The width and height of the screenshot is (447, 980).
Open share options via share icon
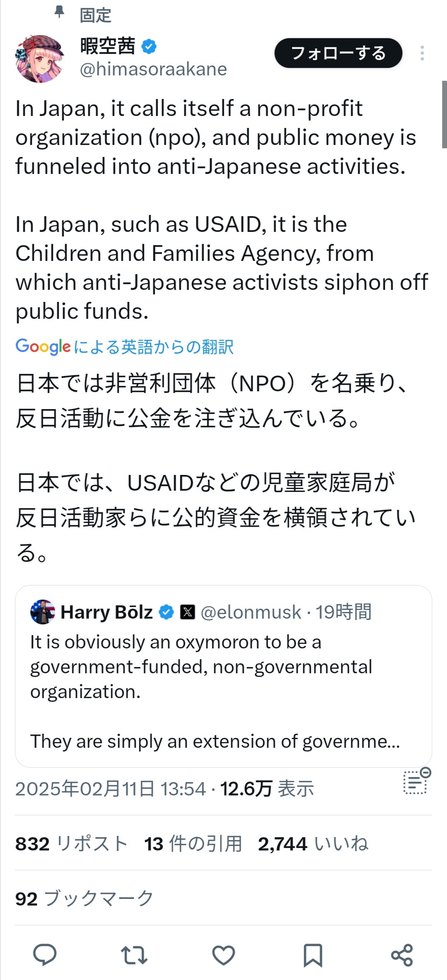coord(402,955)
